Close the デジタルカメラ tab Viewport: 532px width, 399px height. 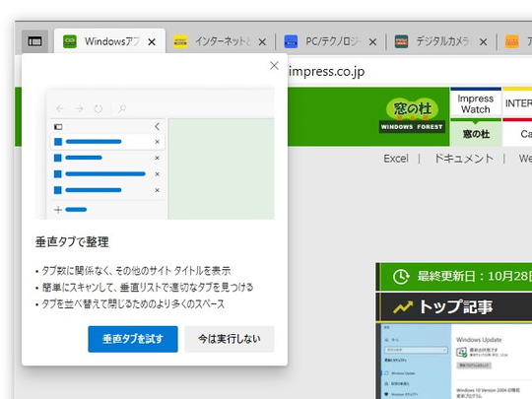(x=483, y=42)
